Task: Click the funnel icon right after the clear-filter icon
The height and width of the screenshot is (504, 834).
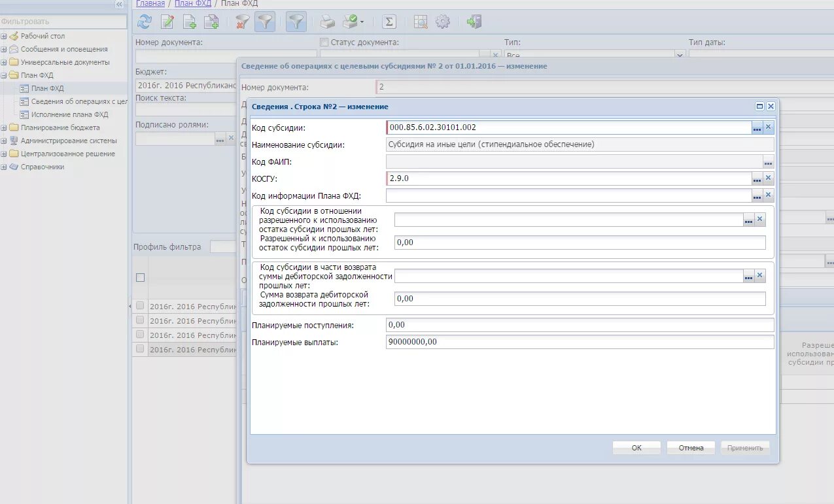Action: [264, 22]
